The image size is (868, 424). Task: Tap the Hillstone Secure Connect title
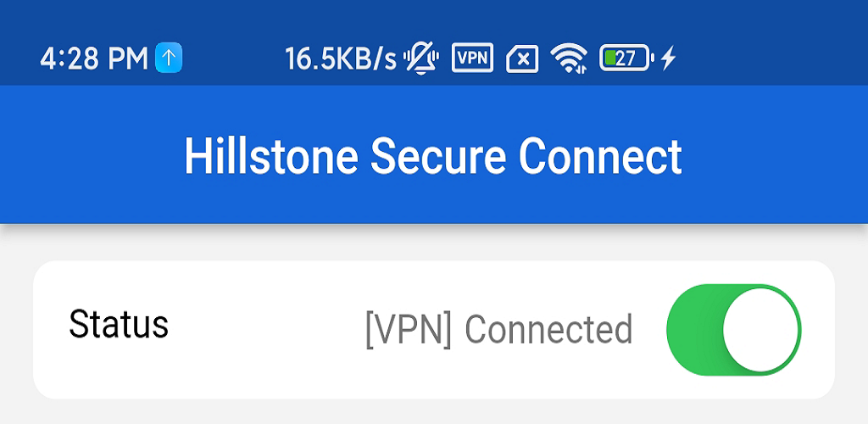pos(433,157)
